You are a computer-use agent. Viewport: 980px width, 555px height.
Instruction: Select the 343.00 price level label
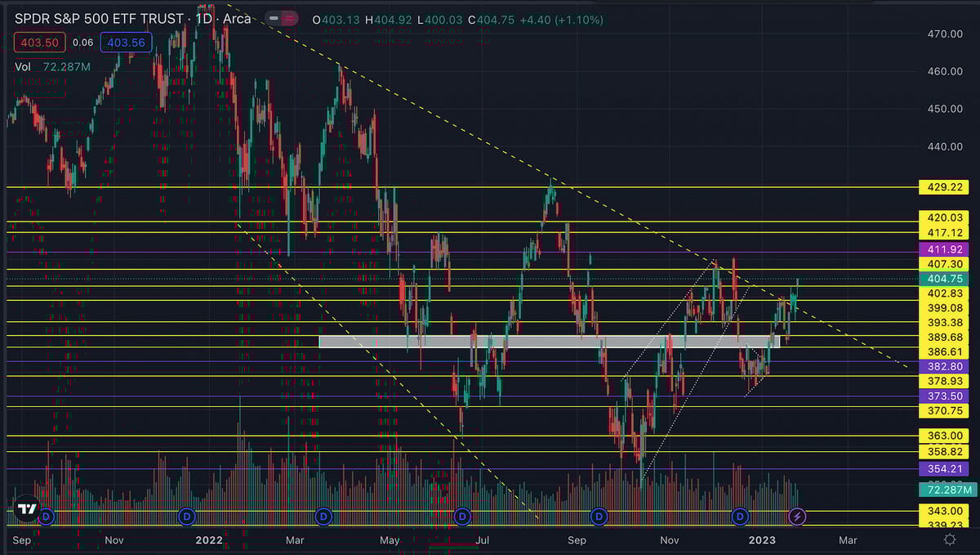946,511
